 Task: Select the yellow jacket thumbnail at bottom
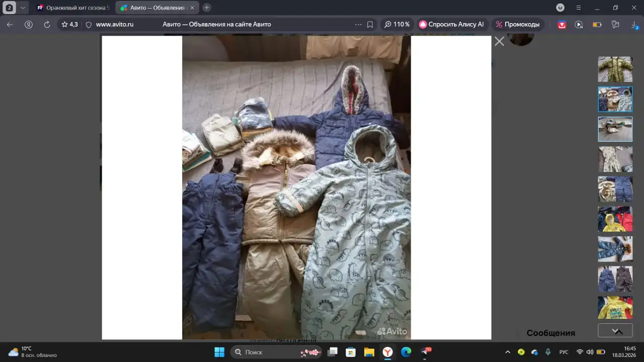[615, 307]
